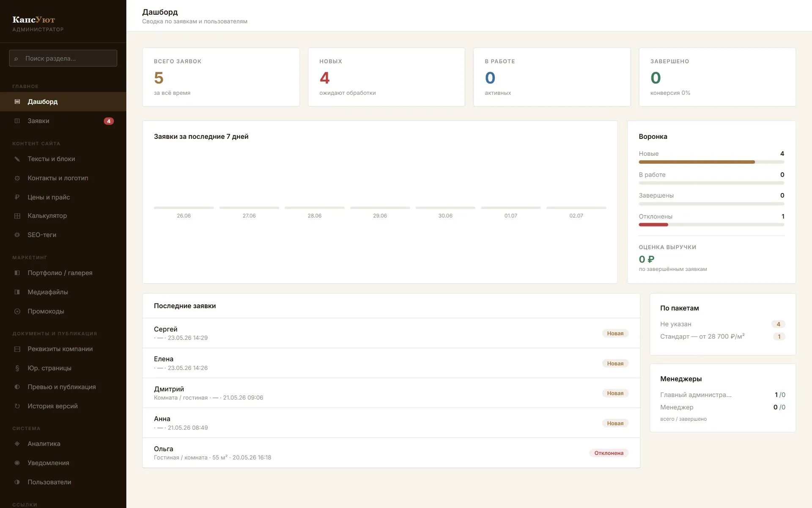Image resolution: width=812 pixels, height=508 pixels.
Task: Open Сергей's latest request row
Action: click(391, 333)
